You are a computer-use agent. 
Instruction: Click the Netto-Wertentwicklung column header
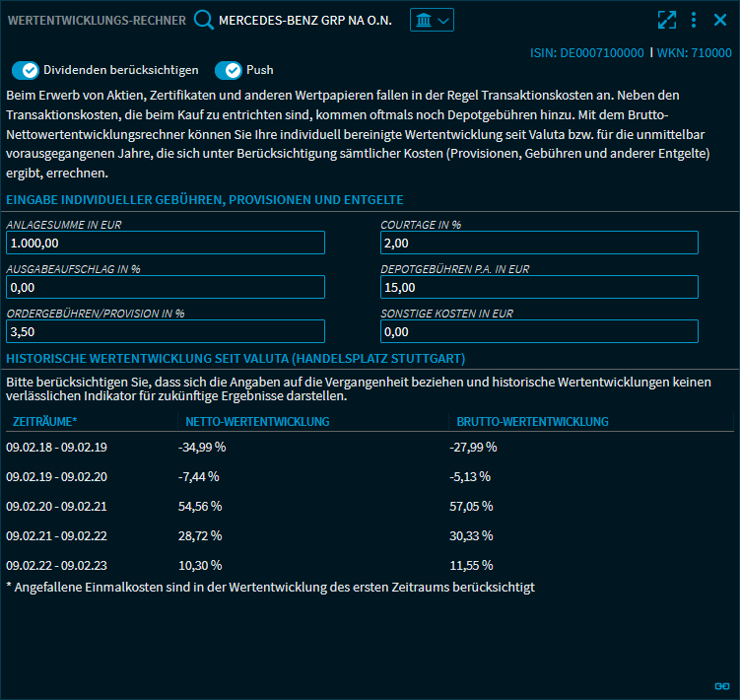point(257,421)
